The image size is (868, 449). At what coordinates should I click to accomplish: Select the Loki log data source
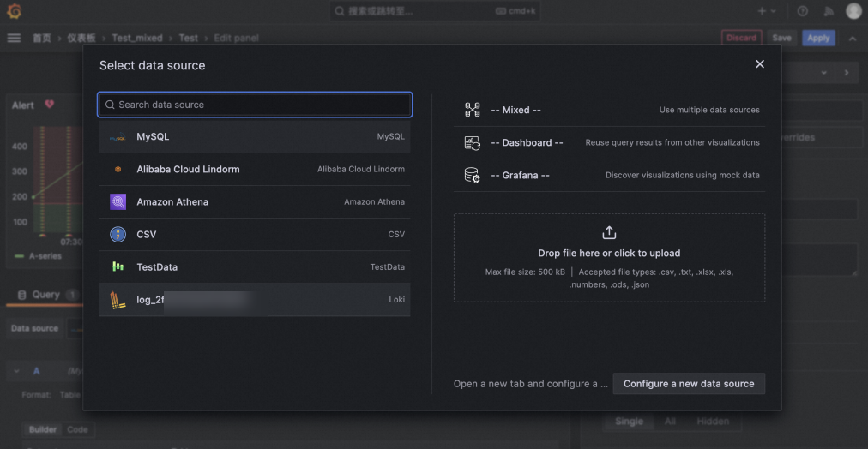[255, 300]
